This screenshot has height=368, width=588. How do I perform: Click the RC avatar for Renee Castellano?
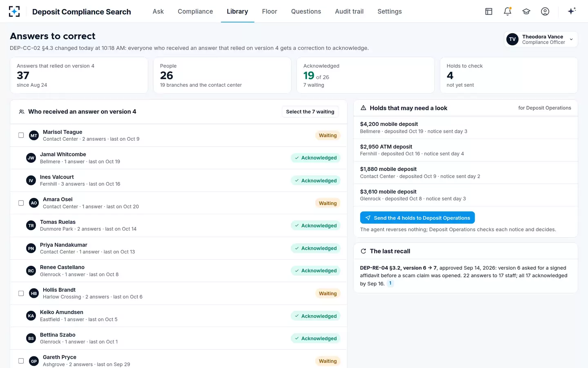pos(31,271)
